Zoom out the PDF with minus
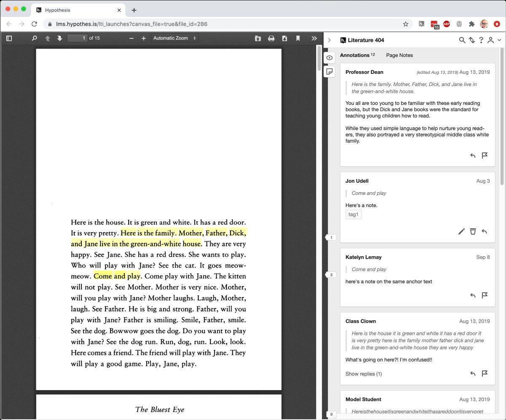The height and width of the screenshot is (420, 506). coord(132,38)
